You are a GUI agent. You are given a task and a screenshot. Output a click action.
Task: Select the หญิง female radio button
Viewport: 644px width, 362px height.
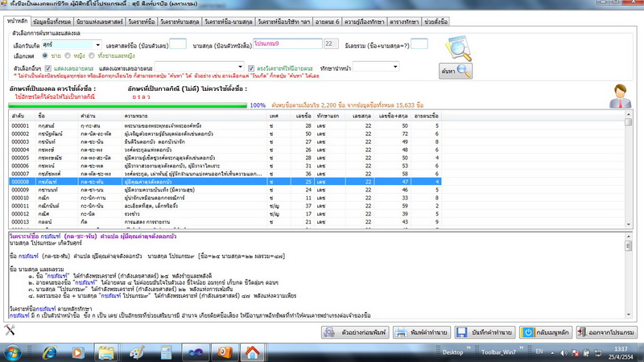68,56
